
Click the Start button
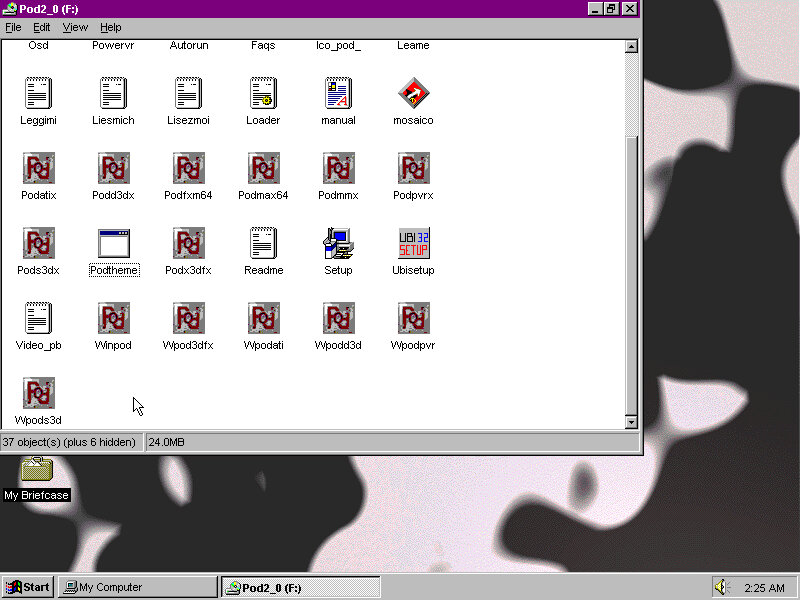(28, 587)
